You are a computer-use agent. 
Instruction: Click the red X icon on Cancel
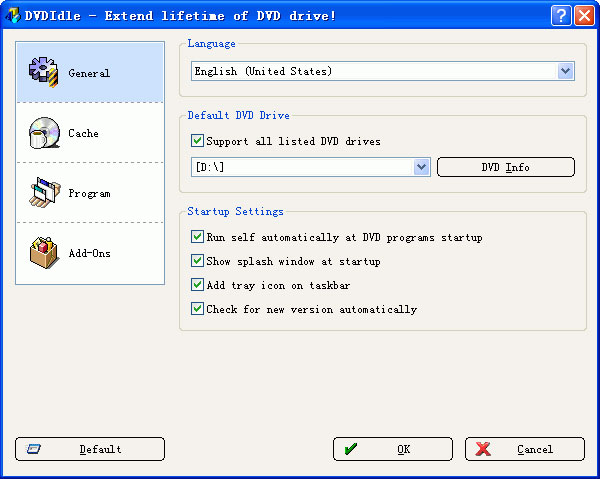[x=483, y=449]
